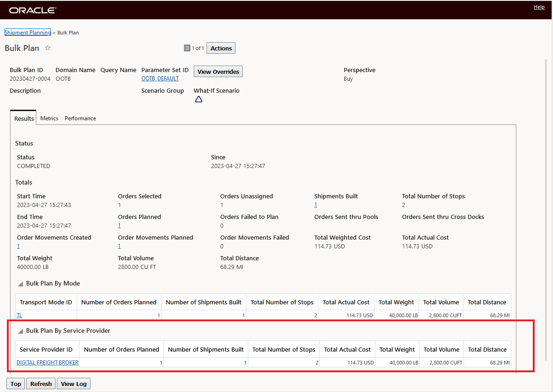Open Order Movements Created count link
553x392 pixels.
coord(18,246)
